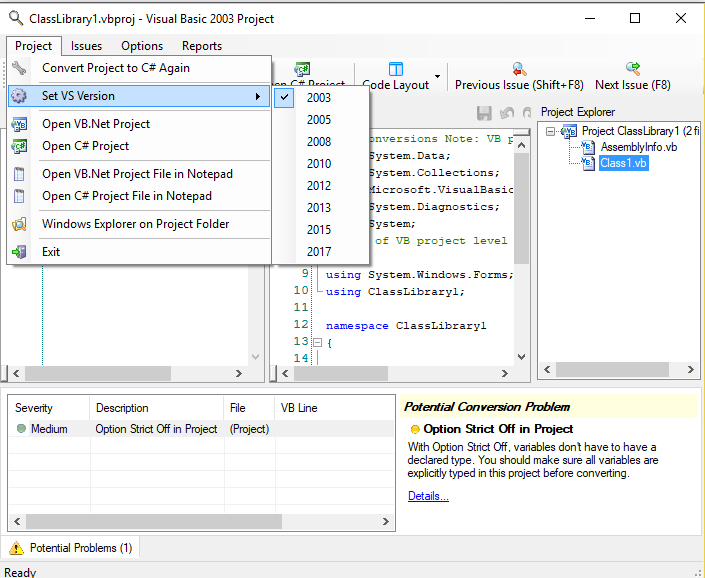Viewport: 705px width, 578px height.
Task: Select VS version 2005
Action: tap(321, 120)
